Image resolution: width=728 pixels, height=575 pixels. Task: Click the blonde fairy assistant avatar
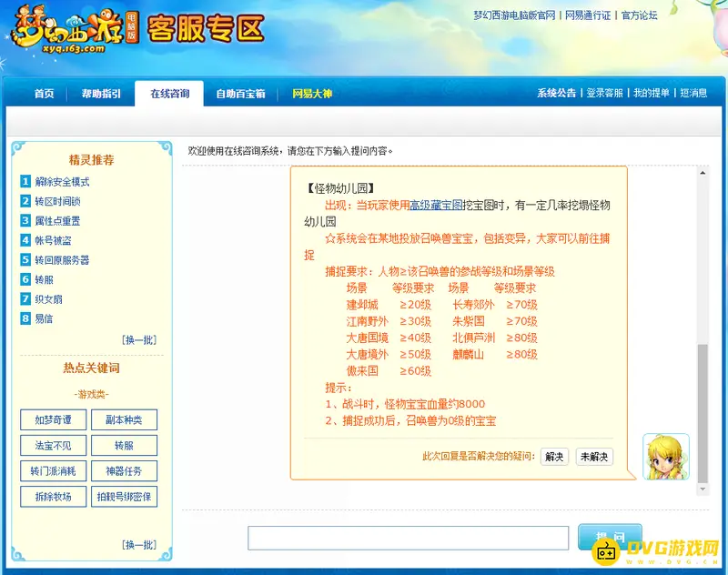pyautogui.click(x=666, y=457)
